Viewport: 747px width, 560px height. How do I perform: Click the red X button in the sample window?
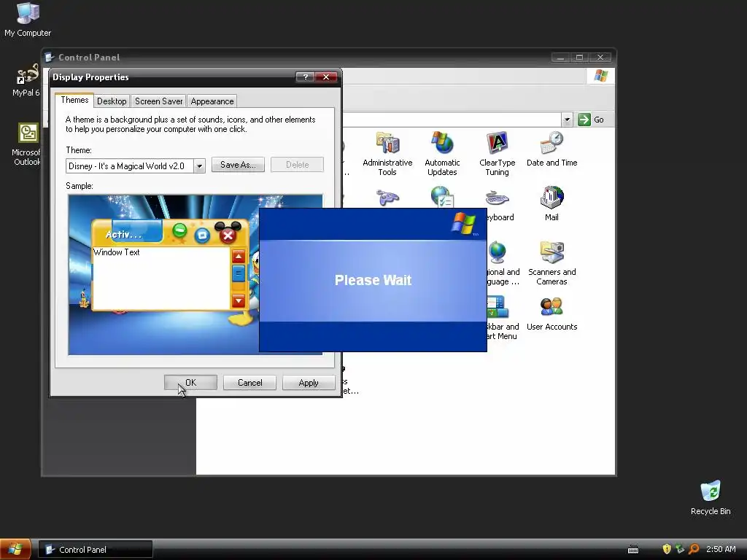click(x=228, y=235)
